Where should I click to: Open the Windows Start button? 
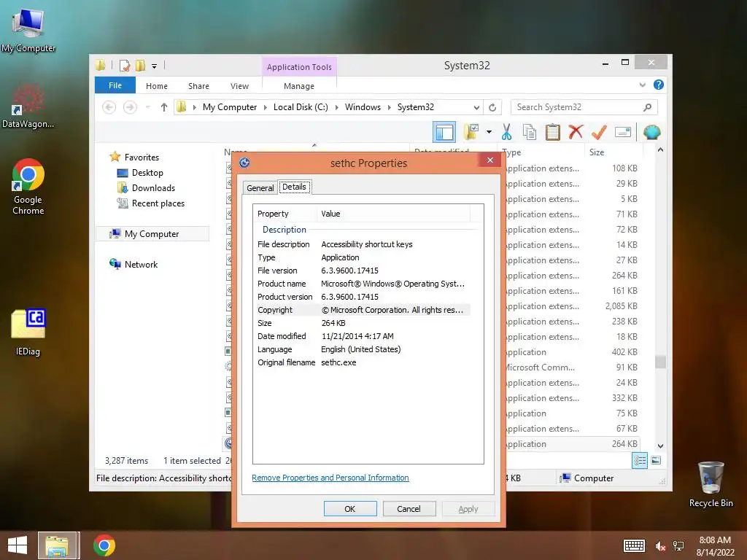coord(18,545)
